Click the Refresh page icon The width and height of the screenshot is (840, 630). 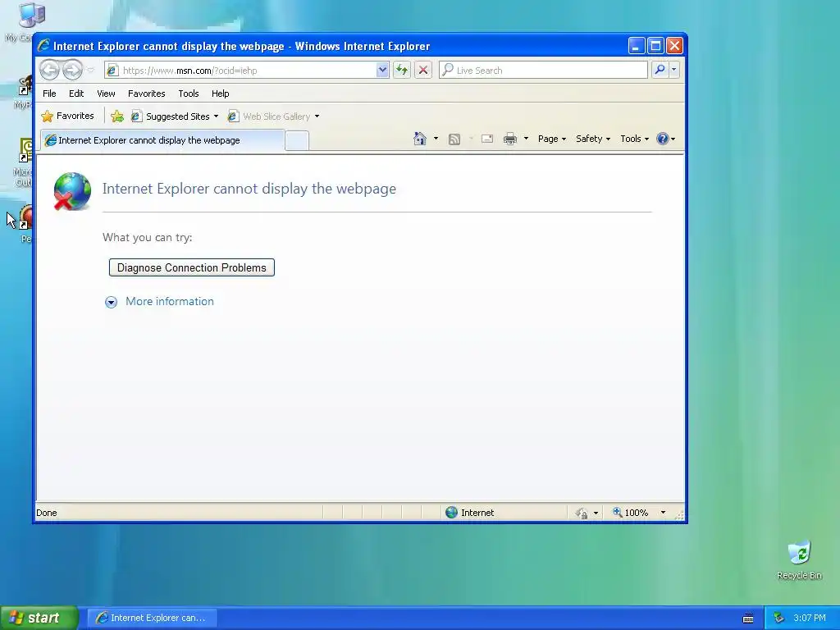coord(402,71)
